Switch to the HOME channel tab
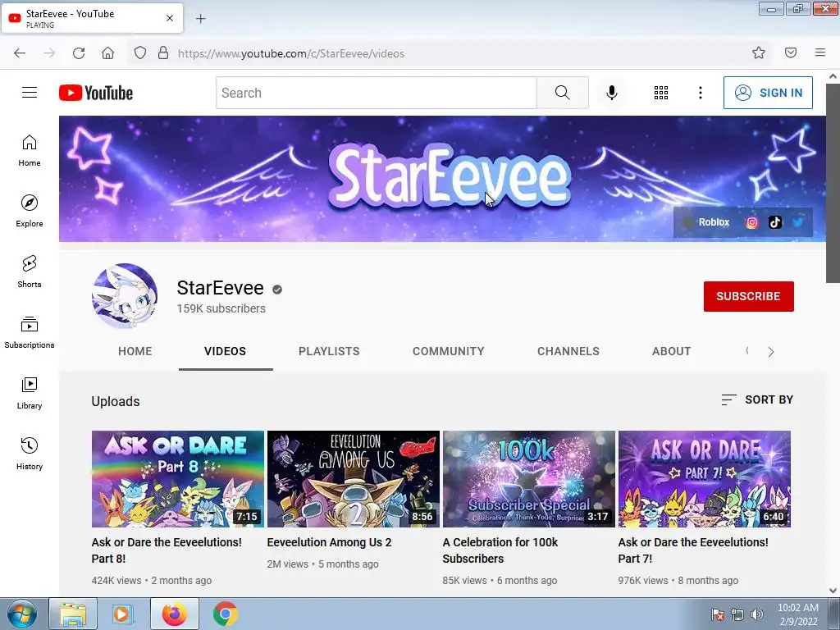 click(x=135, y=351)
